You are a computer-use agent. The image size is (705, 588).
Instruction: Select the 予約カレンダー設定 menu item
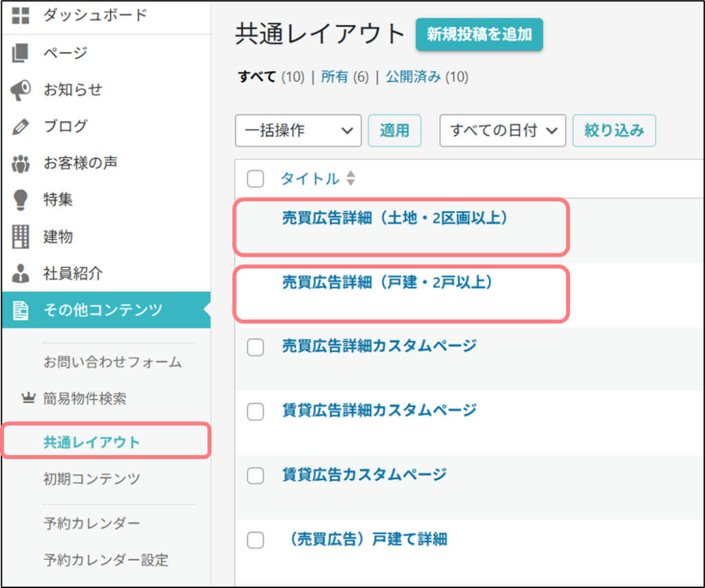pyautogui.click(x=105, y=559)
